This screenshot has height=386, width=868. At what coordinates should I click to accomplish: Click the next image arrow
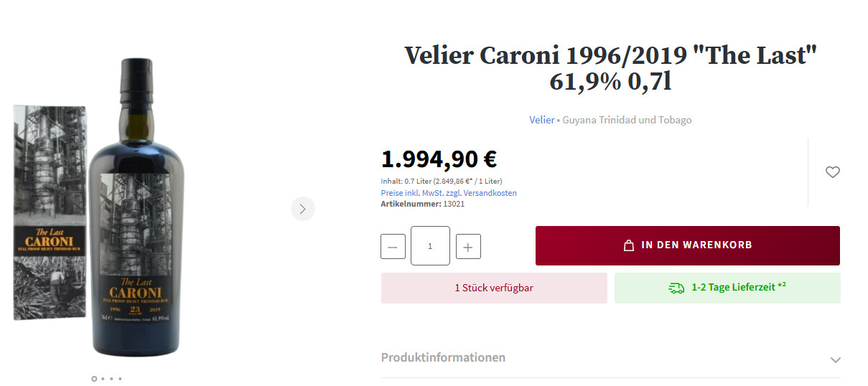coord(302,209)
